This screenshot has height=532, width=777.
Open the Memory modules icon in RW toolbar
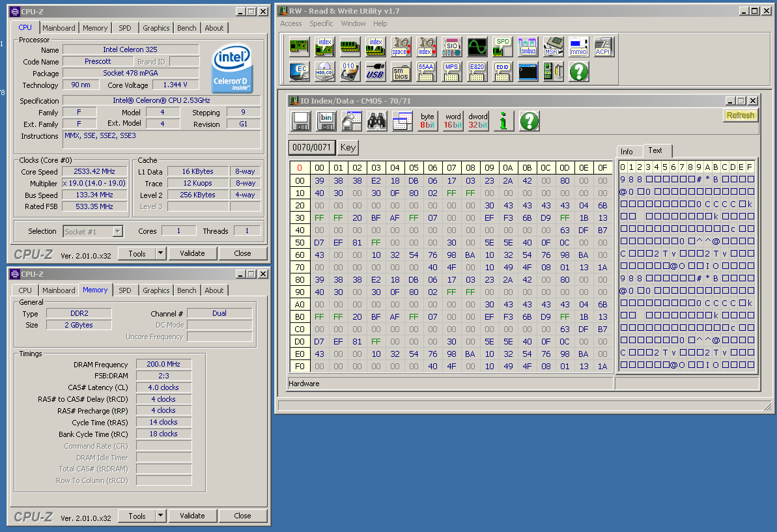point(350,47)
